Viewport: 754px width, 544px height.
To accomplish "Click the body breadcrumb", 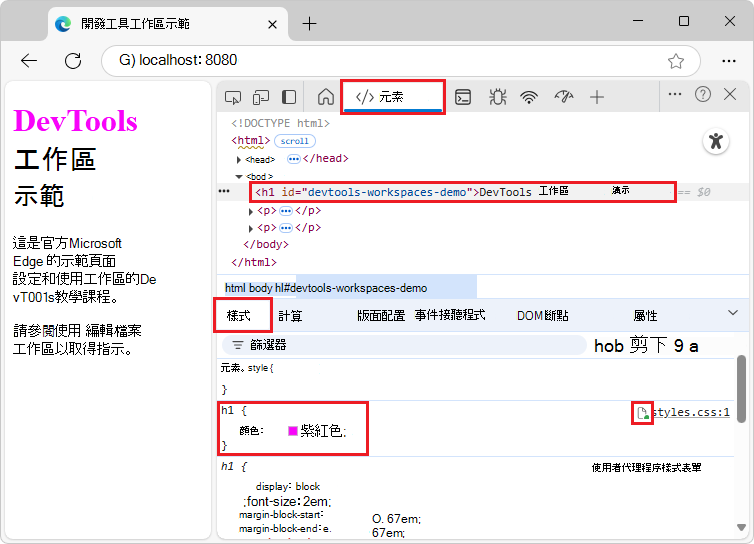I will coord(261,288).
